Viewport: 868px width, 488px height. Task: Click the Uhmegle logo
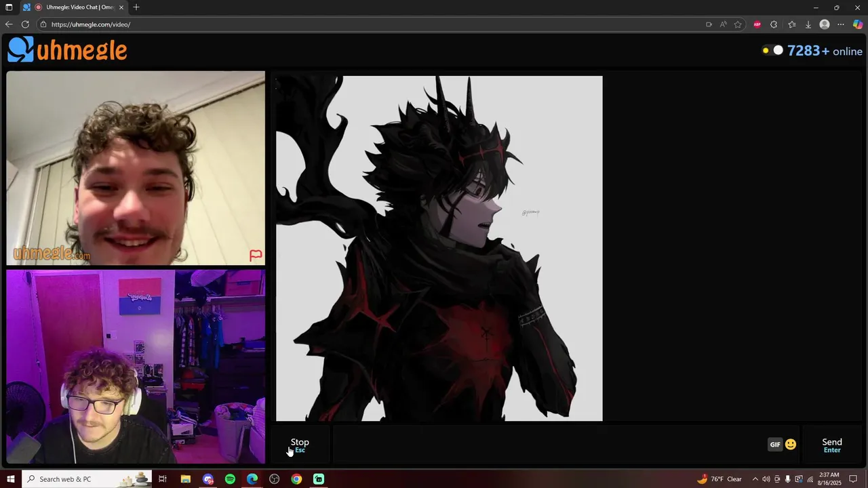(67, 50)
